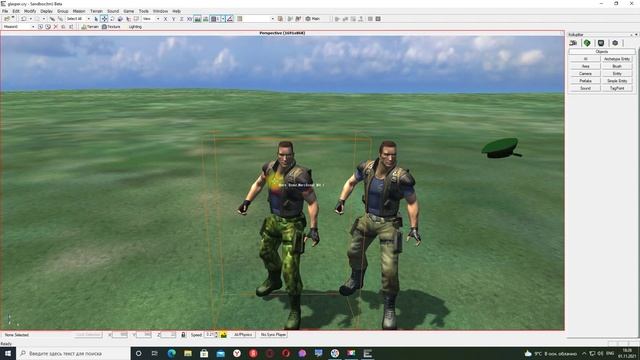This screenshot has height=360, width=640.
Task: Open the Display menu
Action: [46, 11]
